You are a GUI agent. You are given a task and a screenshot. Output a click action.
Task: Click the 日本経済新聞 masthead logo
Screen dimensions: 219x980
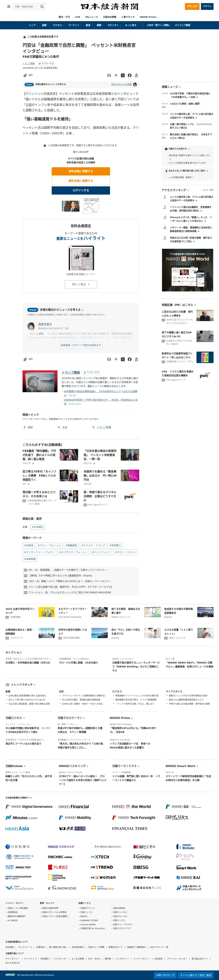click(109, 6)
